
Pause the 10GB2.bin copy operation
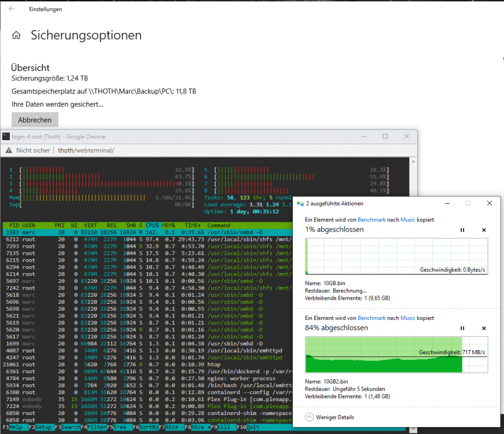(x=462, y=328)
